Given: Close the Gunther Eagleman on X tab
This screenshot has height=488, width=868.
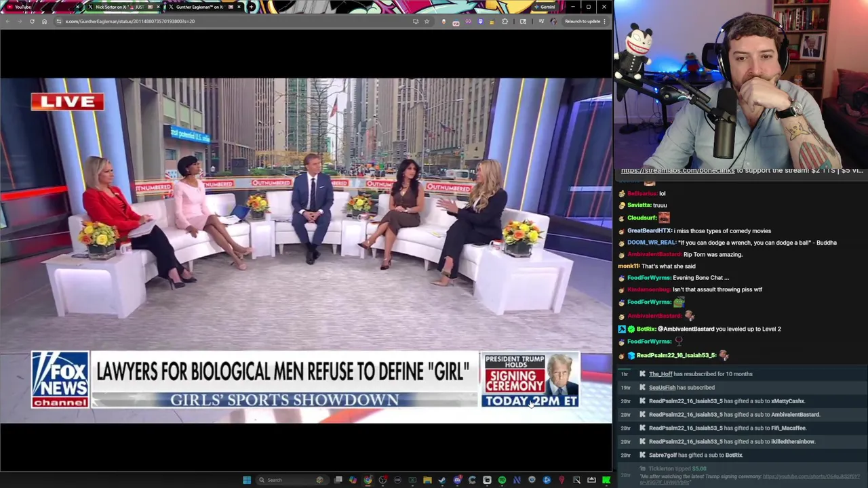Looking at the screenshot, I should pos(239,7).
